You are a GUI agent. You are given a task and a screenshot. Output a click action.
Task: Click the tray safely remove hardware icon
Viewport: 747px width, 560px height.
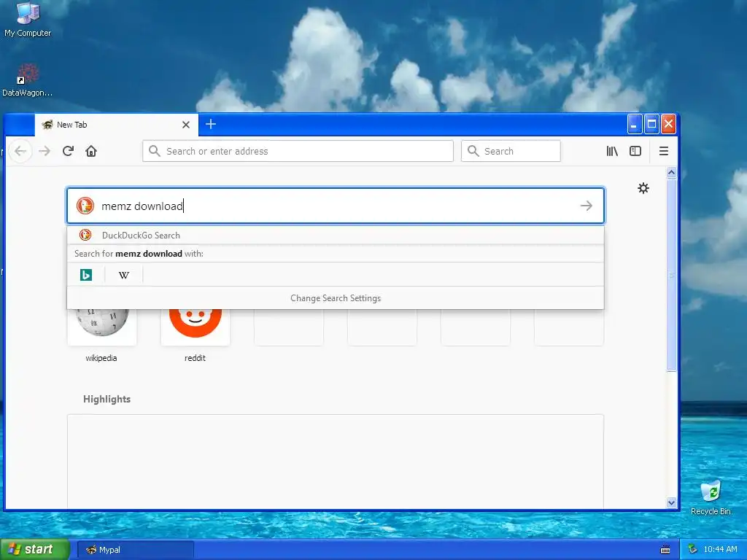tap(693, 550)
